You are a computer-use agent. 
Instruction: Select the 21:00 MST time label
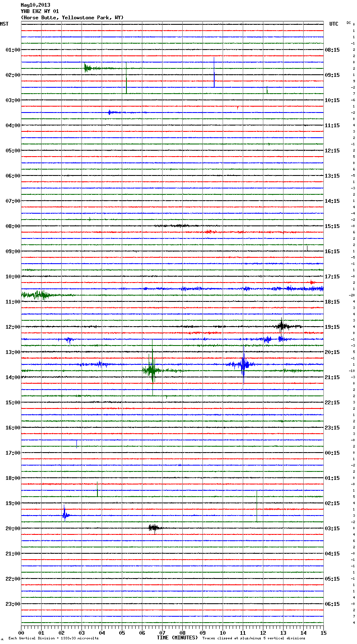click(x=13, y=554)
